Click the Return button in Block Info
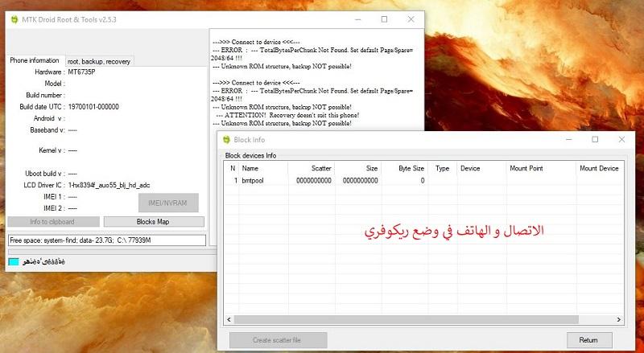The image size is (644, 353). point(589,340)
